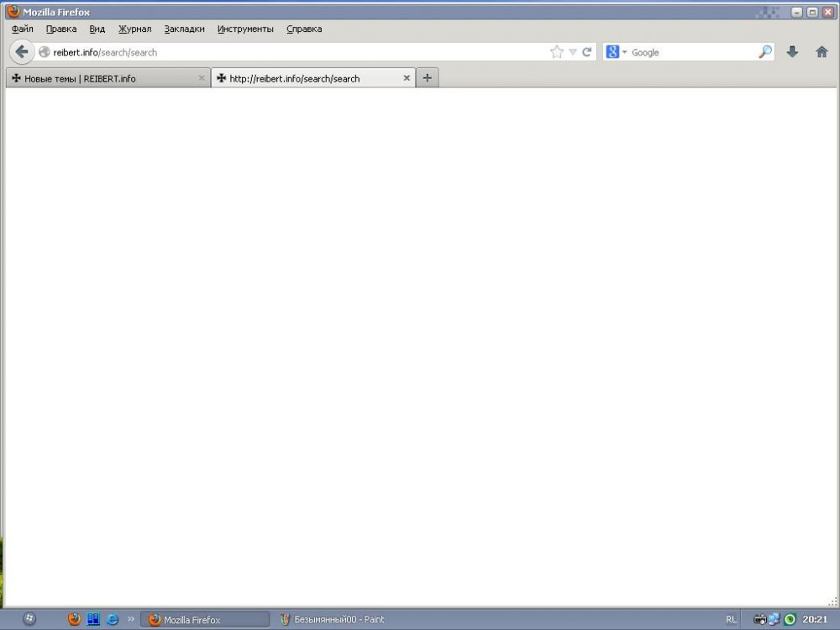Click the Windows Start button on taskbar
This screenshot has width=840, height=630.
pos(30,619)
